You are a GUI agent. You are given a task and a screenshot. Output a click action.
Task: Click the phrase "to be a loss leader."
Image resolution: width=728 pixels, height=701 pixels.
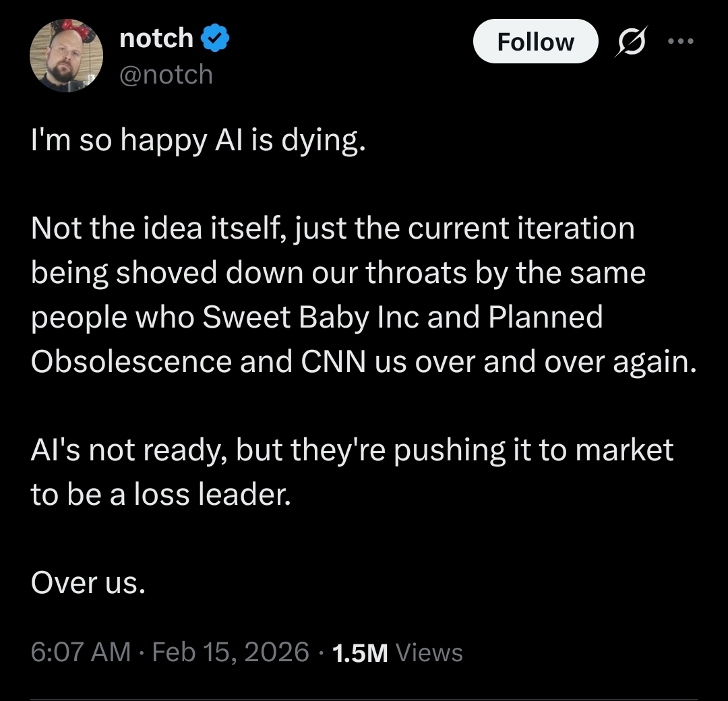pos(161,494)
